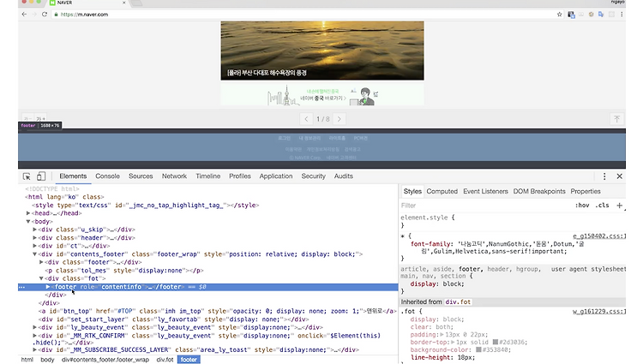
Task: Select the Elements tab
Action: click(x=73, y=176)
